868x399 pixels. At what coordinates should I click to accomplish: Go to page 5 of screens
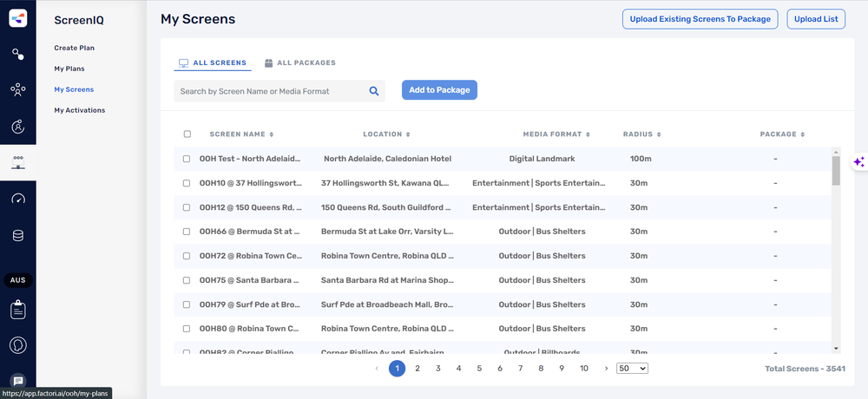point(479,369)
